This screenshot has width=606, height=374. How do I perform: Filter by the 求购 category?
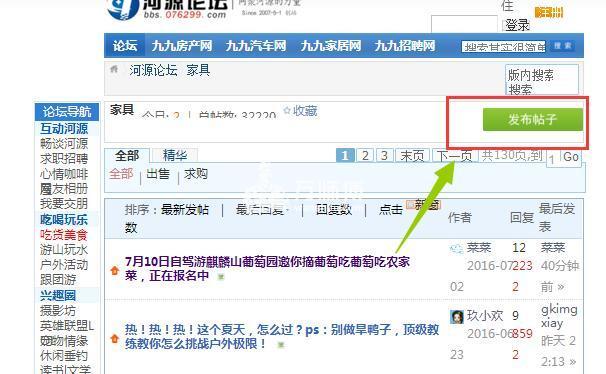(196, 174)
